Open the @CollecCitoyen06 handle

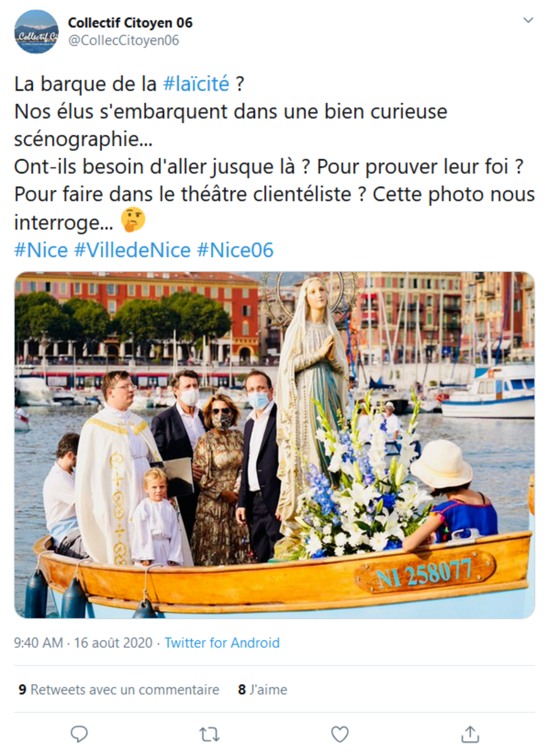point(124,40)
